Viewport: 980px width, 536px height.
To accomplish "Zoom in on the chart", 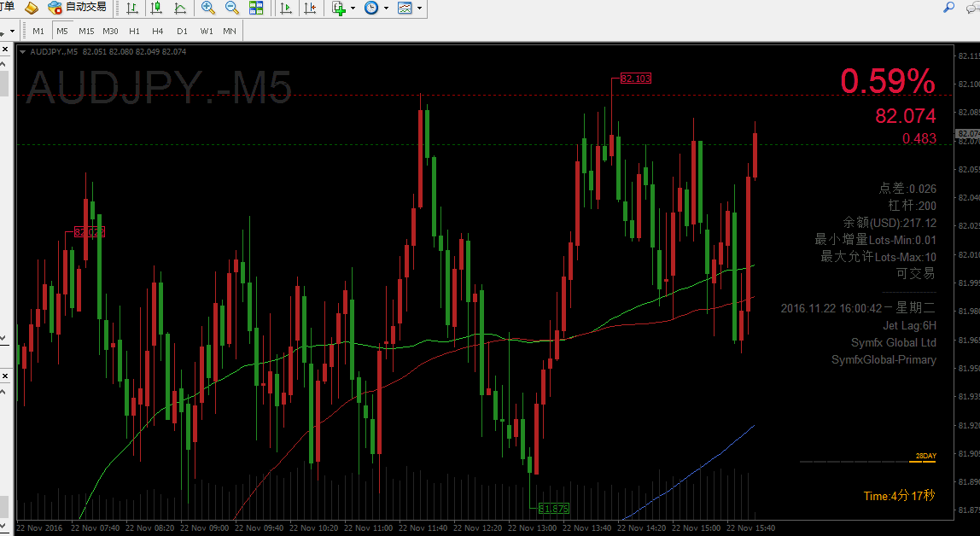I will click(x=208, y=9).
